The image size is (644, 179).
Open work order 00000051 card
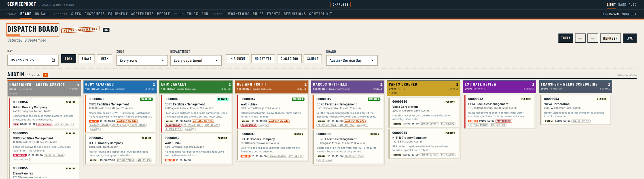click(424, 144)
